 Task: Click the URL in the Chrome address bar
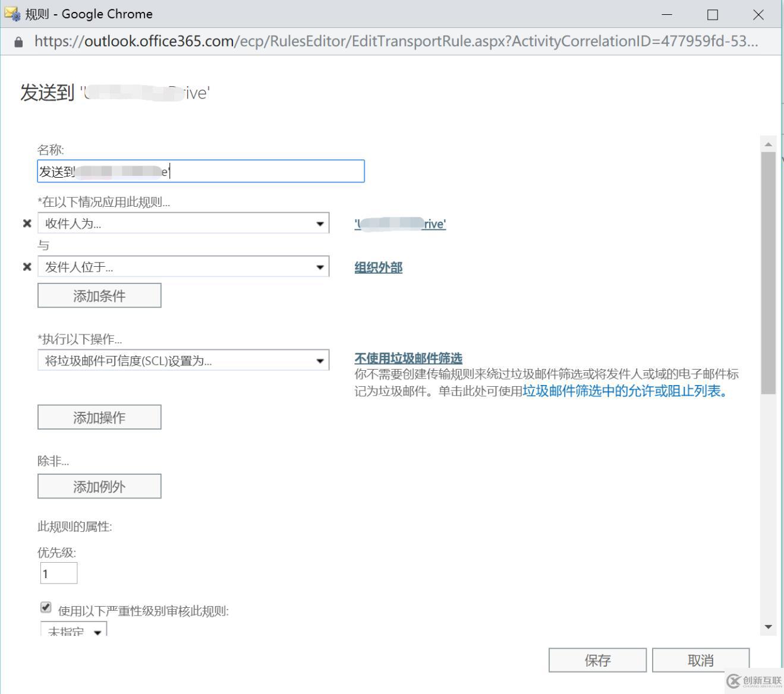[396, 41]
